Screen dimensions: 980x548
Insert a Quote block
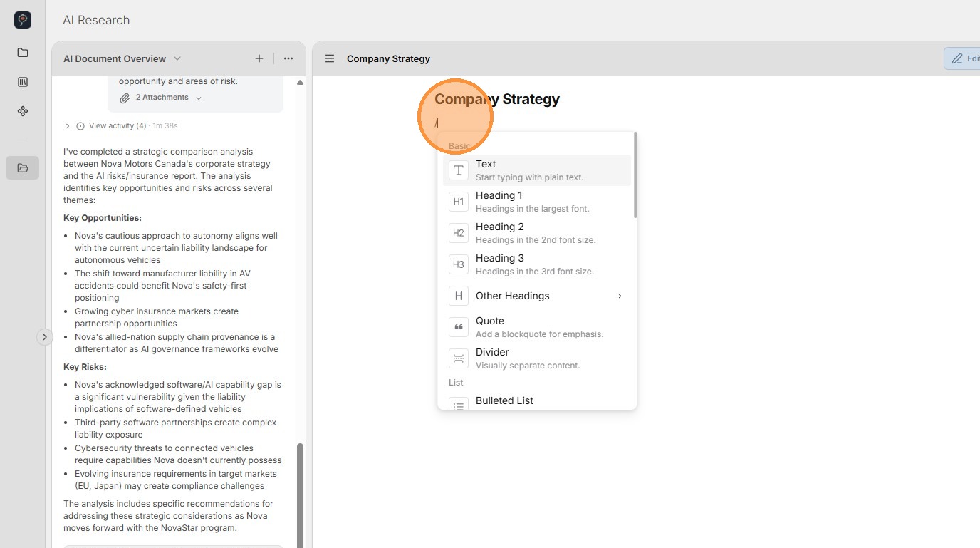[x=537, y=327]
